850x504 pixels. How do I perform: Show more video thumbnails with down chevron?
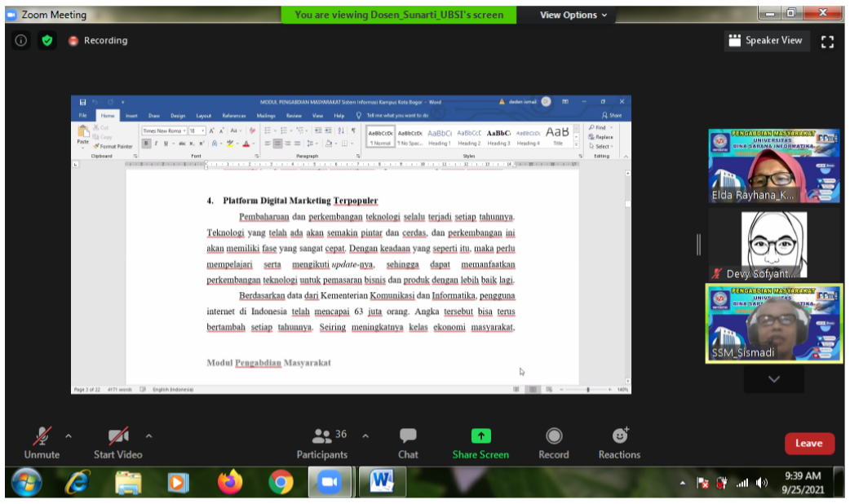pos(774,379)
